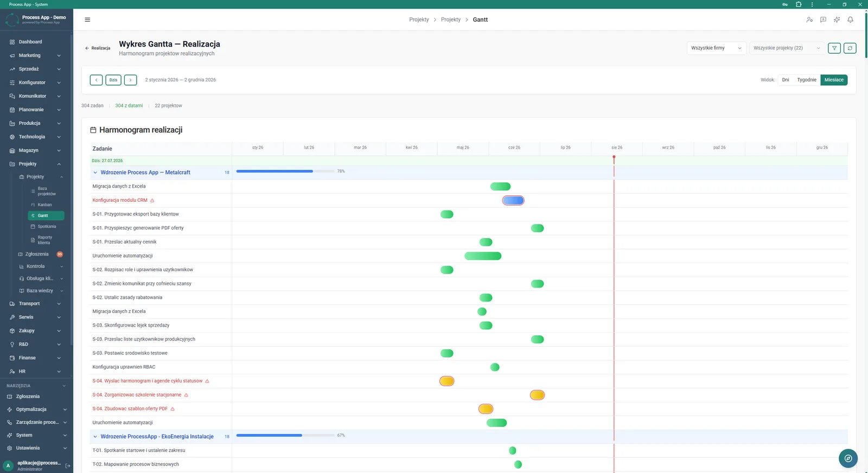Click the Dzis button

[x=113, y=80]
